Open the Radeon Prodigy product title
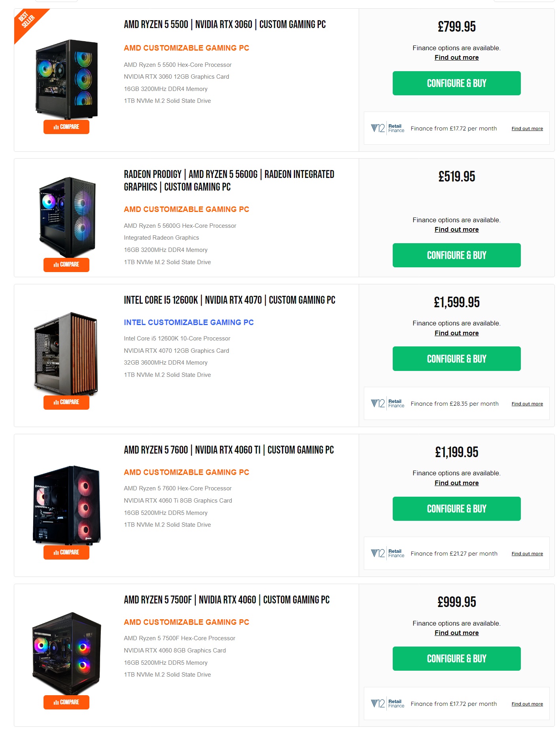 click(229, 180)
